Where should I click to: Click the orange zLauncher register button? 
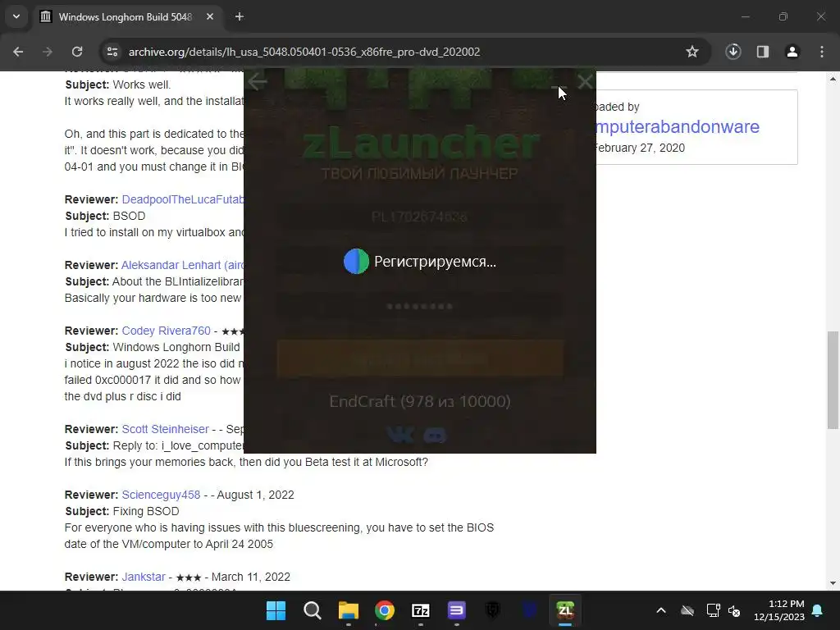tap(419, 358)
